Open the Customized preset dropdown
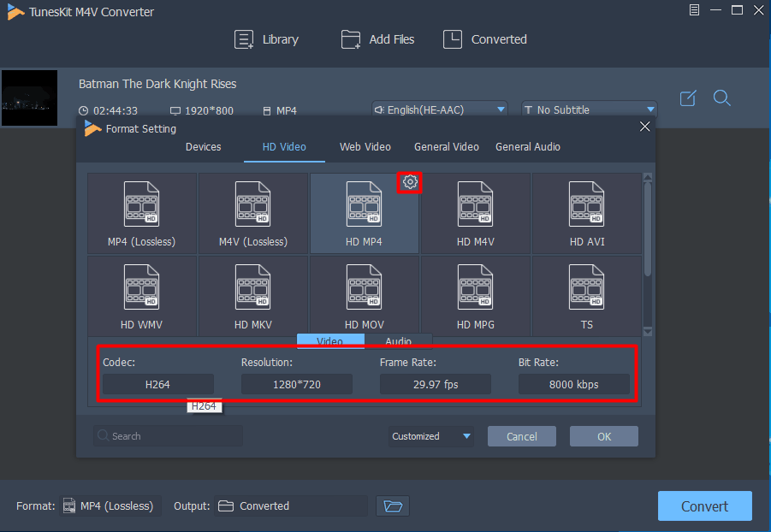Image resolution: width=771 pixels, height=532 pixels. 430,436
